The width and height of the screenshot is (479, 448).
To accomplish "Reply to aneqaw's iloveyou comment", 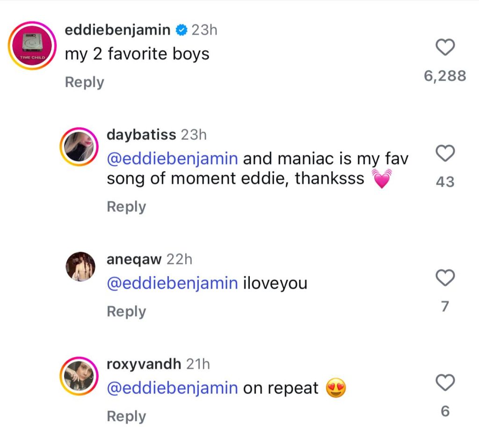I will pos(126,312).
